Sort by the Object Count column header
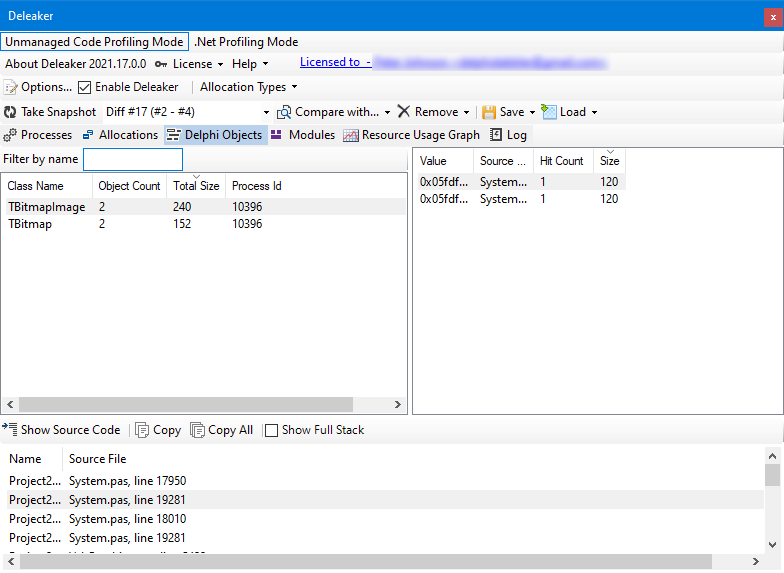The width and height of the screenshot is (784, 573). click(130, 186)
